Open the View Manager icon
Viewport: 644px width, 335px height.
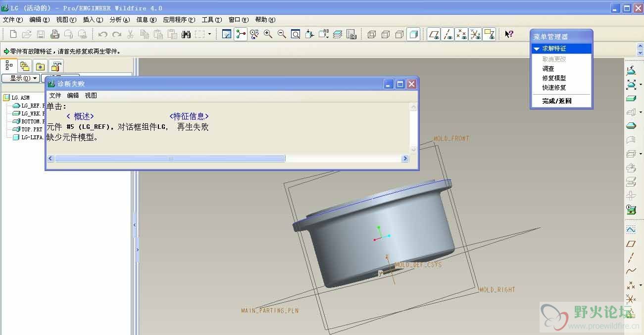[351, 34]
